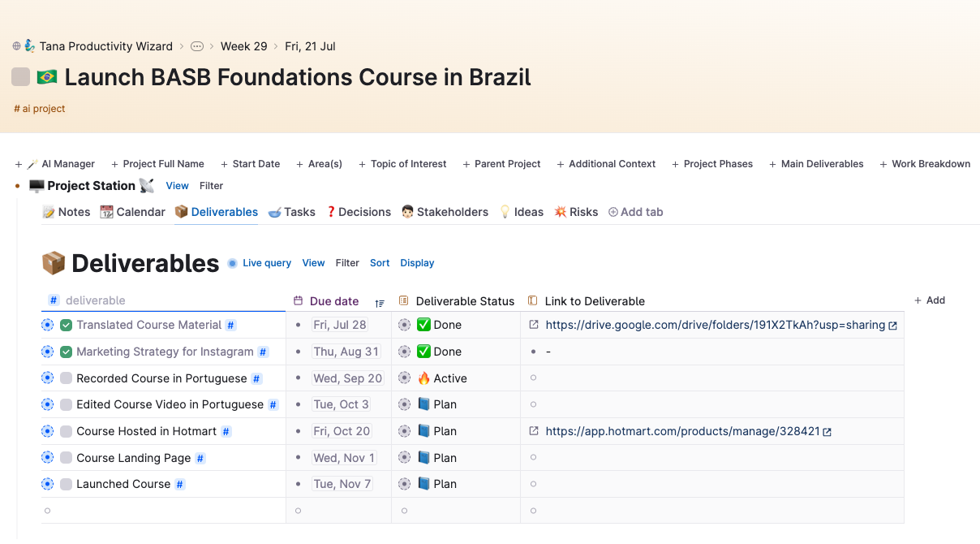Click node bullet icon for Translated Course Material
Screen dimensions: 980x544
[x=47, y=325]
